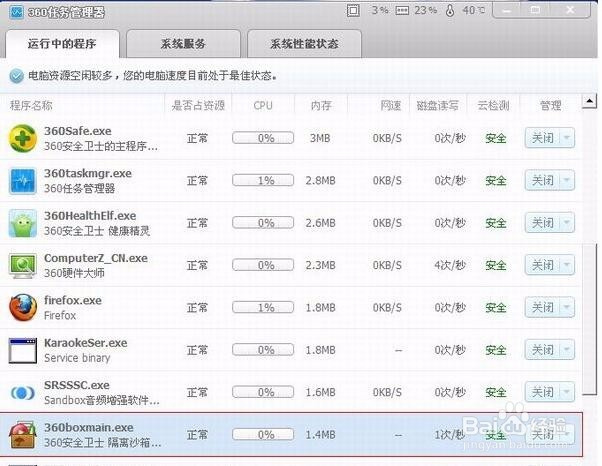
Task: Click the SRSSSC.exe blue sound icon
Action: click(23, 393)
